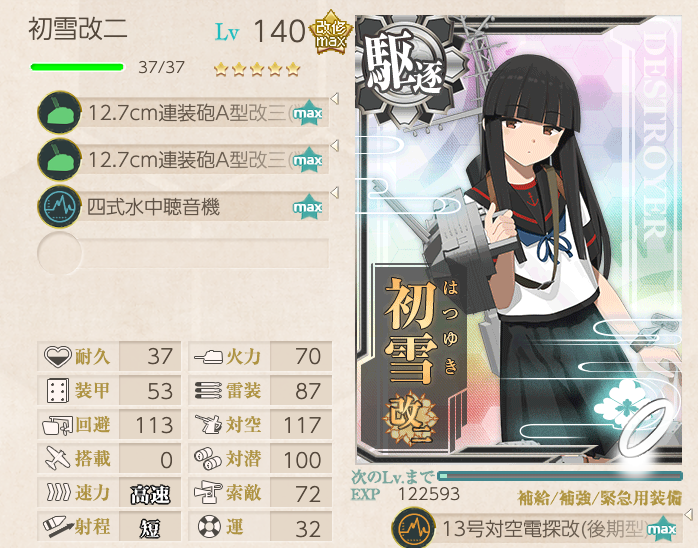Click the first 12.7cm連装砲A型改三 gun icon

tap(59, 113)
